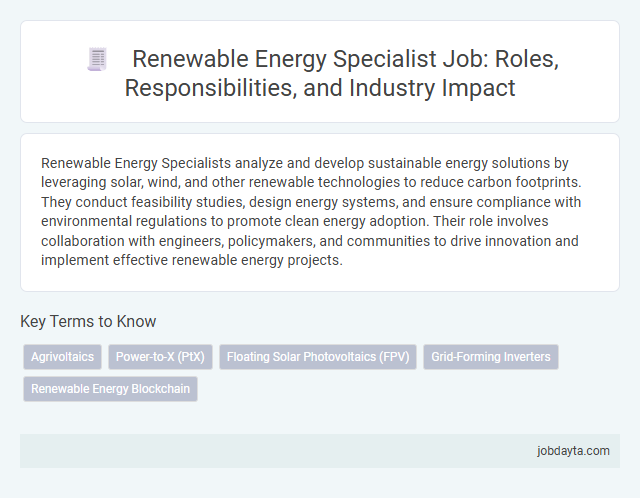Select the Renewable Energy Blockchain tag
The height and width of the screenshot is (498, 640).
pyautogui.click(x=110, y=389)
